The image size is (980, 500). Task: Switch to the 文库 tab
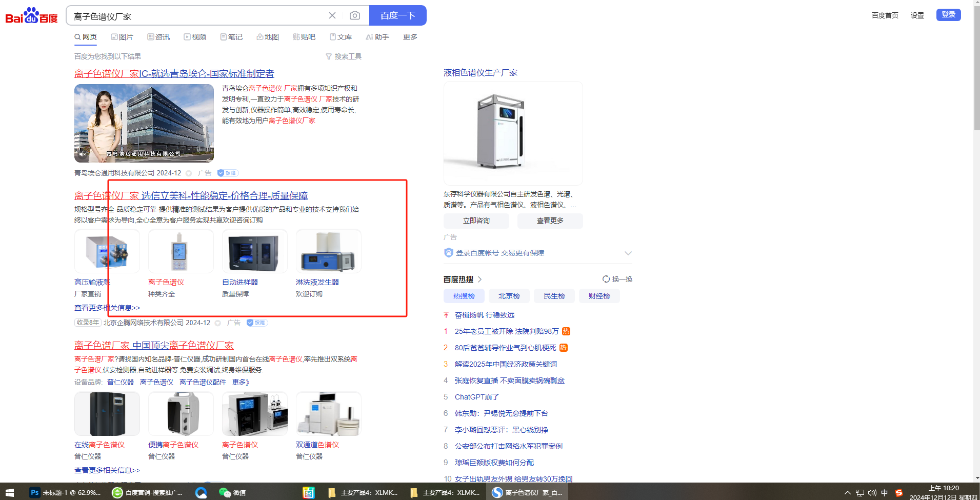coord(341,37)
